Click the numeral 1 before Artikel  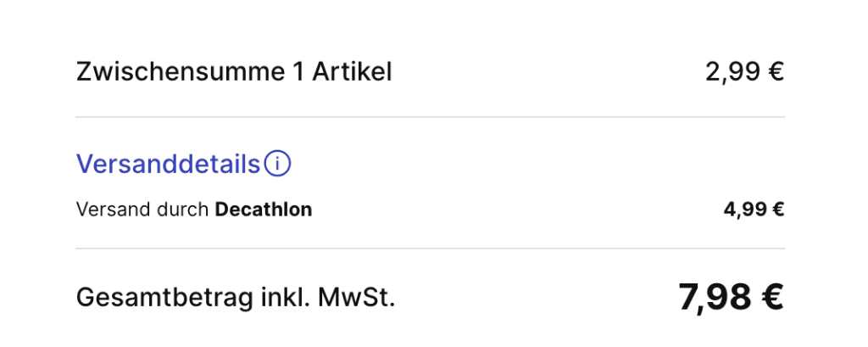tap(298, 73)
